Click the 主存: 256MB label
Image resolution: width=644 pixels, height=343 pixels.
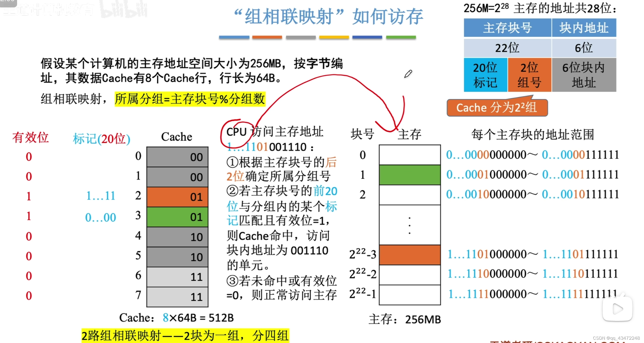coord(405,320)
